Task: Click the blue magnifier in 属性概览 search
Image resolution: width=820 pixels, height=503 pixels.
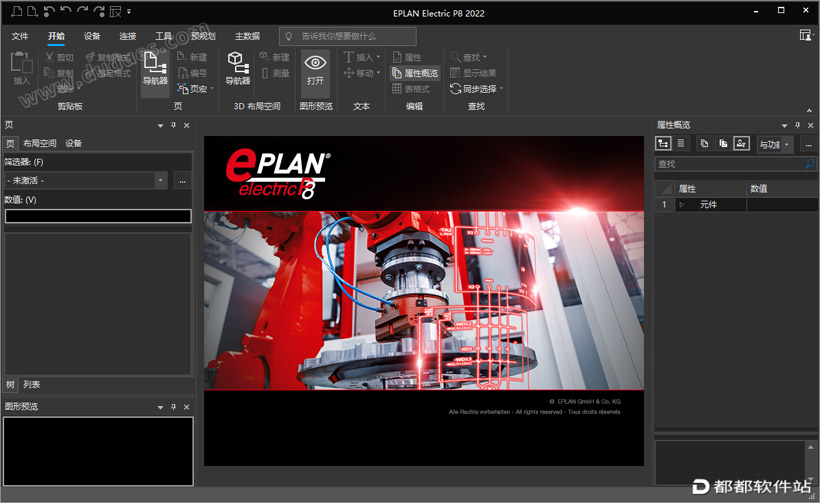Action: coord(810,164)
